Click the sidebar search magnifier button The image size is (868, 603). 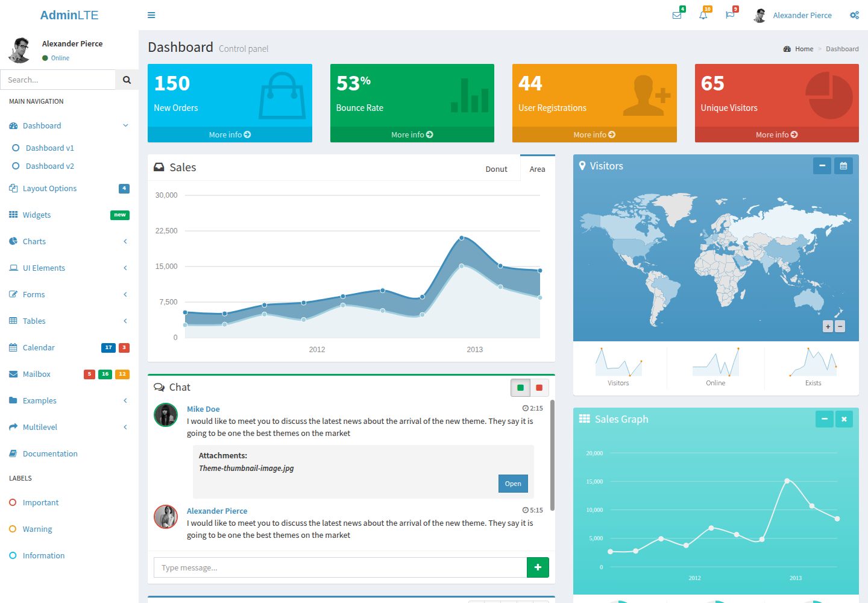point(127,80)
